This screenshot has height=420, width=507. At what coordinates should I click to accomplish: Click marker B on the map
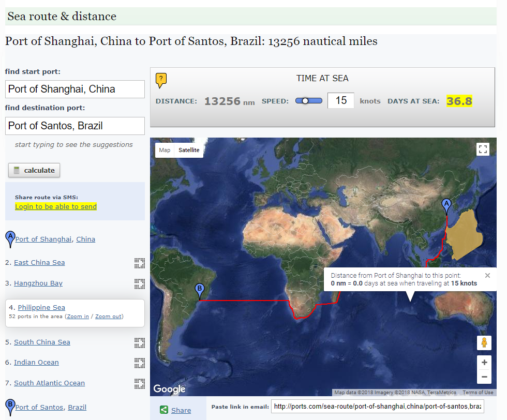point(200,291)
